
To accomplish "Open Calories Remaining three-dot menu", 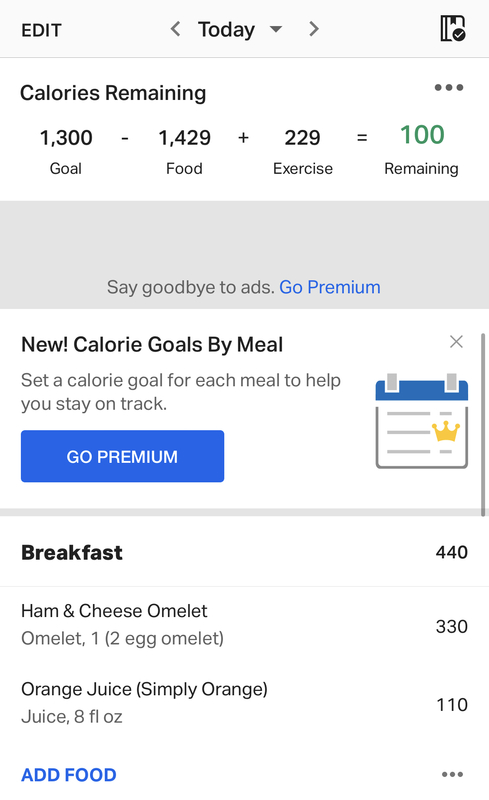I will pyautogui.click(x=449, y=88).
